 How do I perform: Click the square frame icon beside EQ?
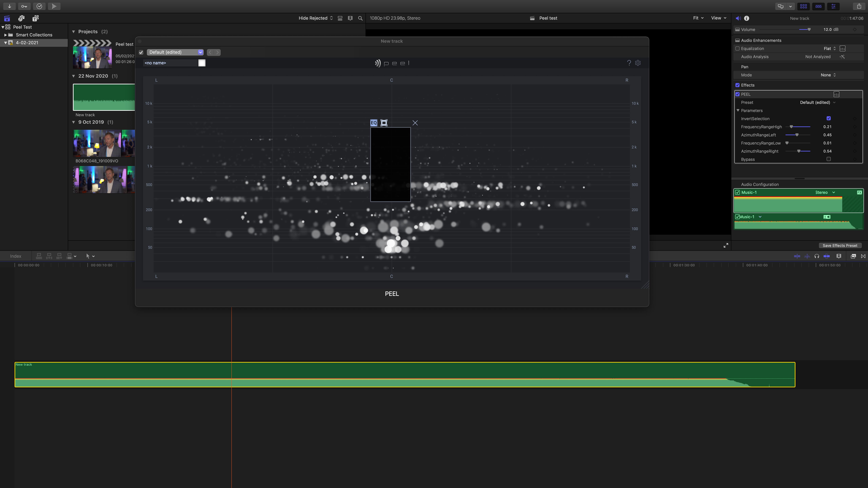click(x=384, y=123)
